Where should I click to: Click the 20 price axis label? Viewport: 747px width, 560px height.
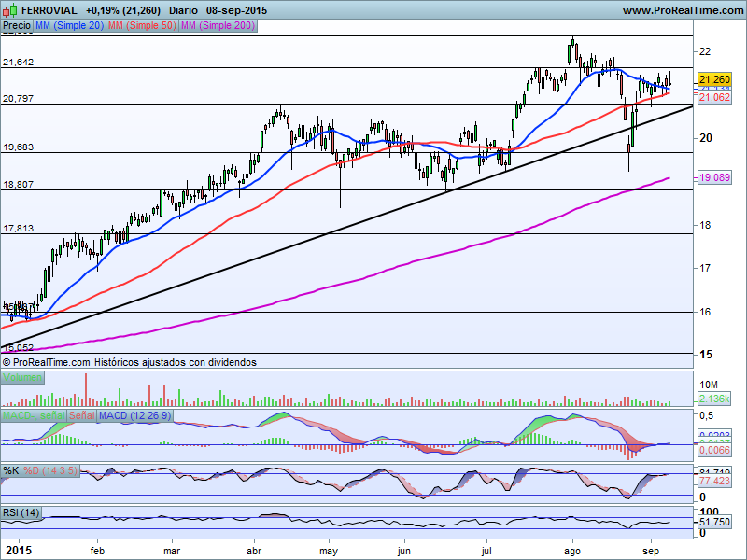pyautogui.click(x=705, y=138)
